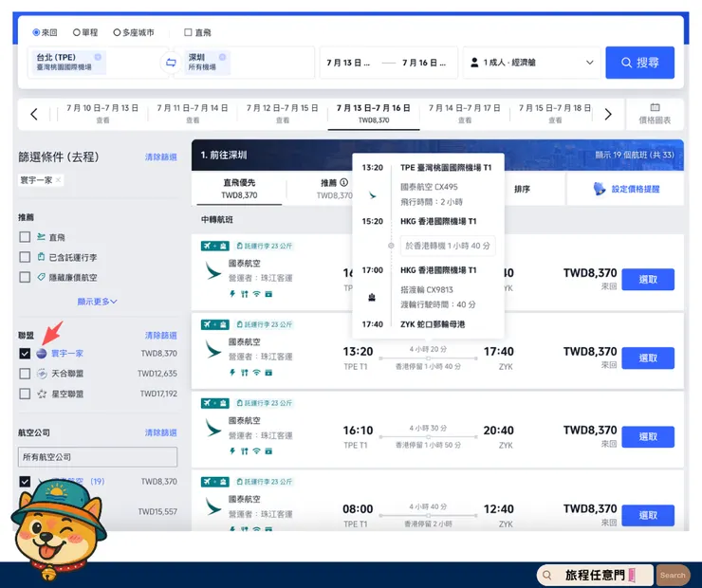Select 來回 round-trip radio

(x=36, y=32)
